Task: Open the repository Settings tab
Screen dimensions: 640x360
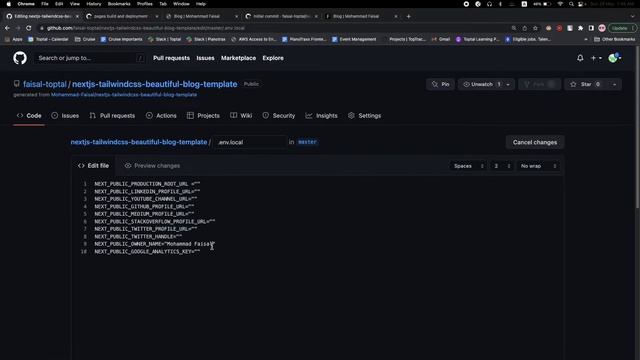Action: click(x=364, y=116)
